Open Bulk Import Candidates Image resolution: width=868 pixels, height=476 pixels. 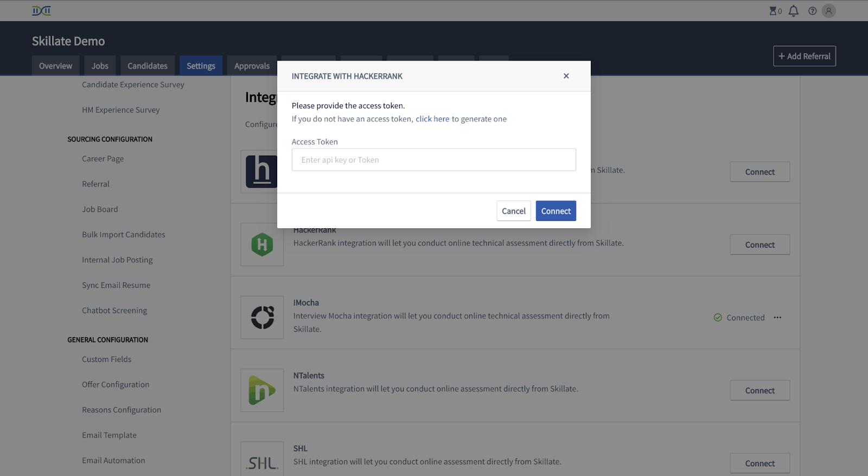coord(123,235)
